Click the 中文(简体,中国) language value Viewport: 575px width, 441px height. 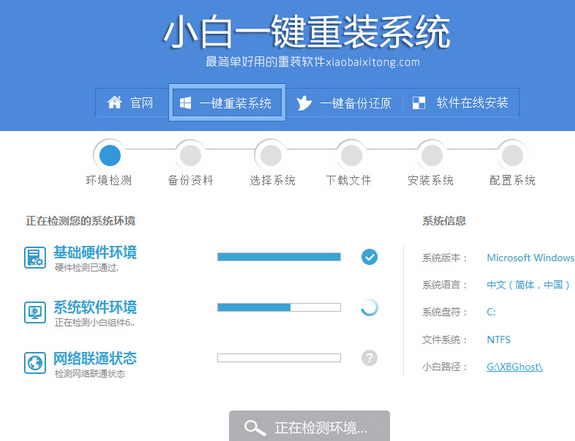click(x=528, y=285)
